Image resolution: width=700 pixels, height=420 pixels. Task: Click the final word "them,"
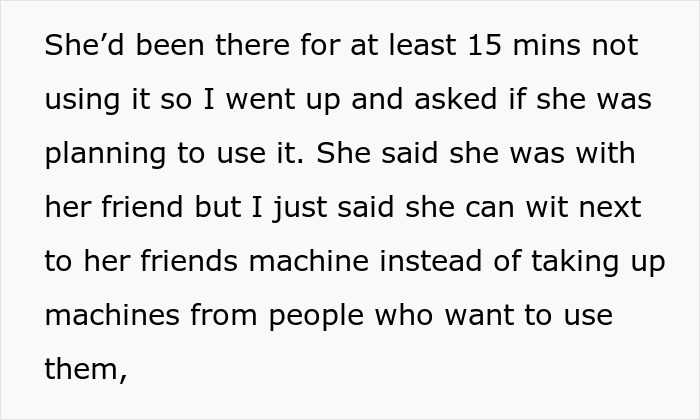86,371
